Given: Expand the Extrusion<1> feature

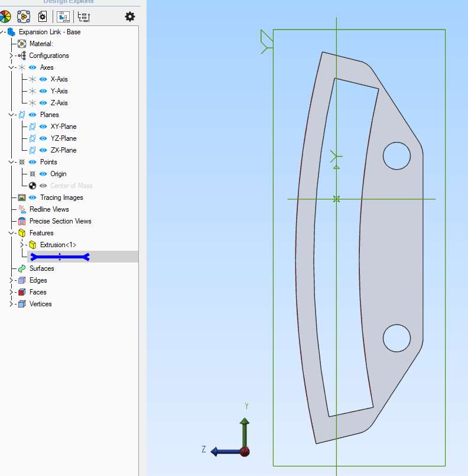Looking at the screenshot, I should point(21,245).
